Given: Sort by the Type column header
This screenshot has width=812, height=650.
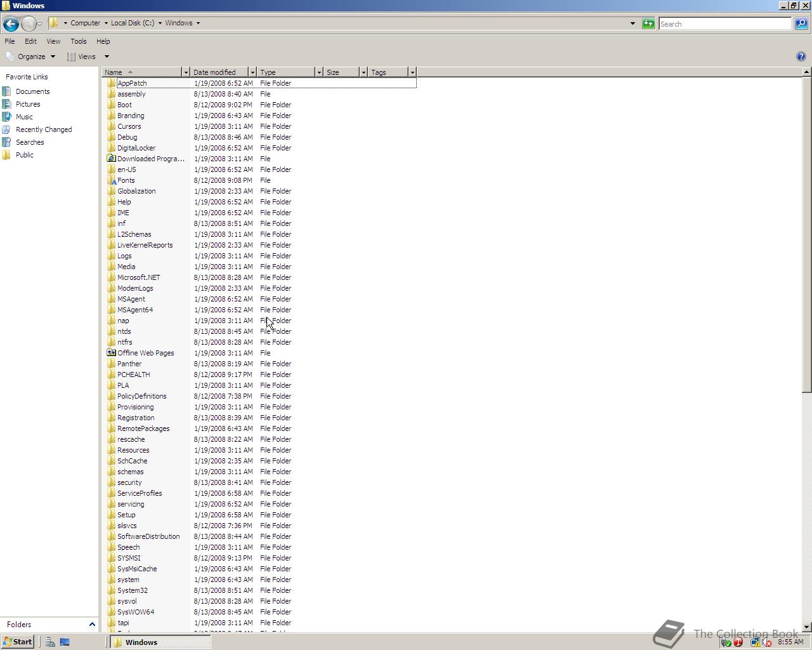Looking at the screenshot, I should tap(285, 72).
